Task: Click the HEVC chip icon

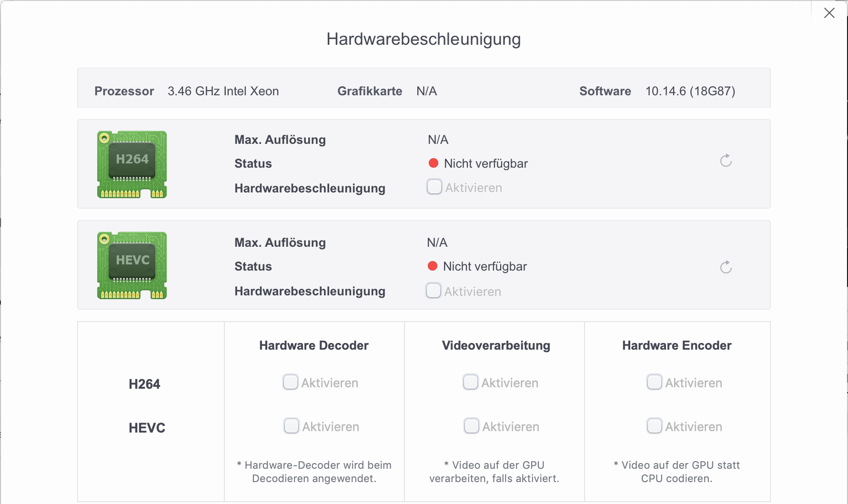Action: (132, 265)
